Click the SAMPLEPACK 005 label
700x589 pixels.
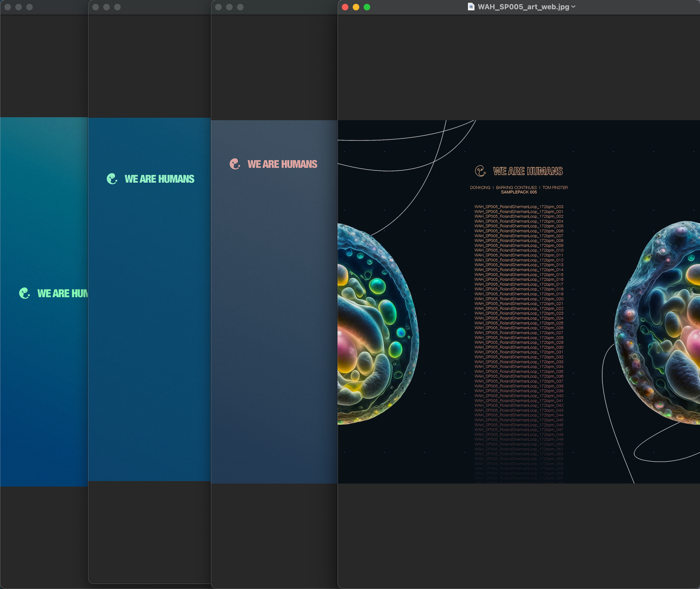click(x=519, y=192)
